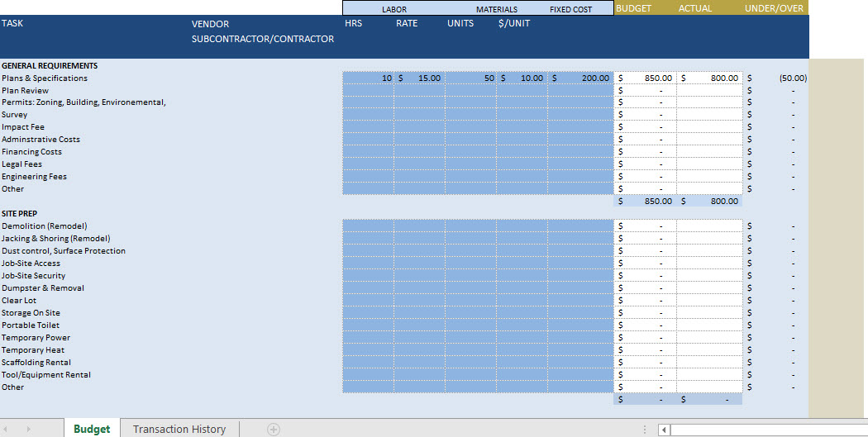Screen dimensions: 868x437
Task: Select the Temporary Heat task cell
Action: [33, 350]
